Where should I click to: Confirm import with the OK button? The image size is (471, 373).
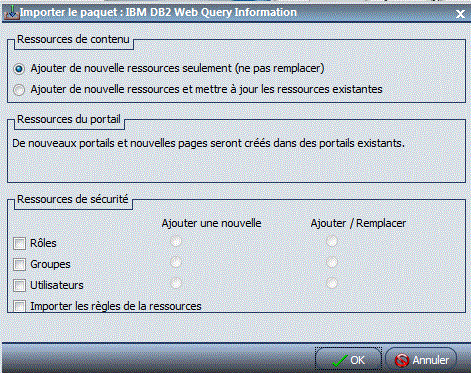tap(348, 360)
